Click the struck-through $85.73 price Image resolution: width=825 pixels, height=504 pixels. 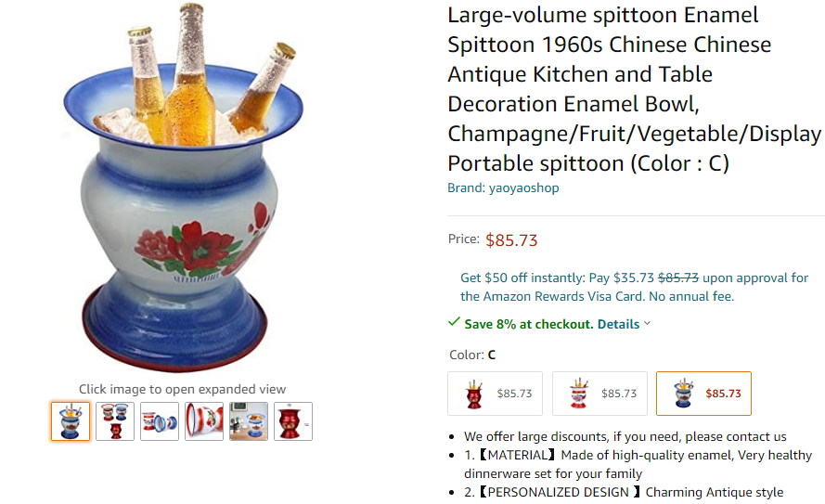677,278
